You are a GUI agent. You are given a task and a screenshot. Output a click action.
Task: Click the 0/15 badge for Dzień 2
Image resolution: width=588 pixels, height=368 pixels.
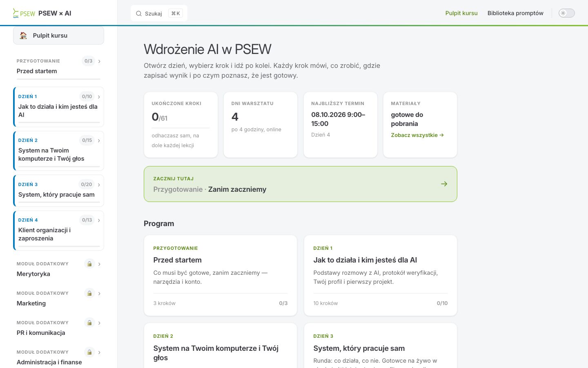[87, 140]
